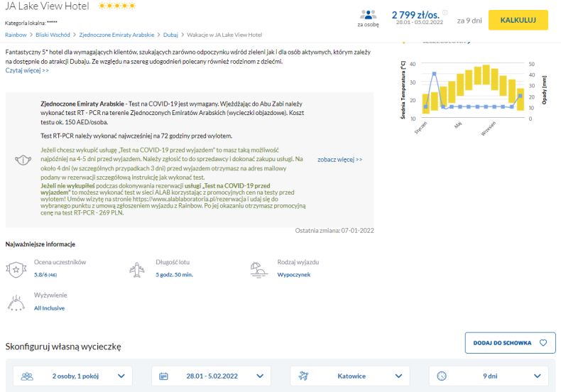Select the Wypoczynek trip type link
This screenshot has width=561, height=392.
click(294, 275)
